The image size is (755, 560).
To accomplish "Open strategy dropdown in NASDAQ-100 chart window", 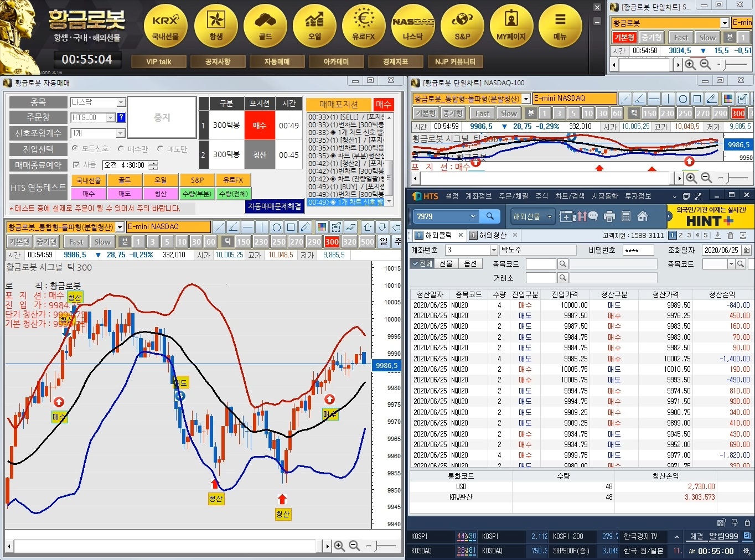I will pyautogui.click(x=526, y=98).
